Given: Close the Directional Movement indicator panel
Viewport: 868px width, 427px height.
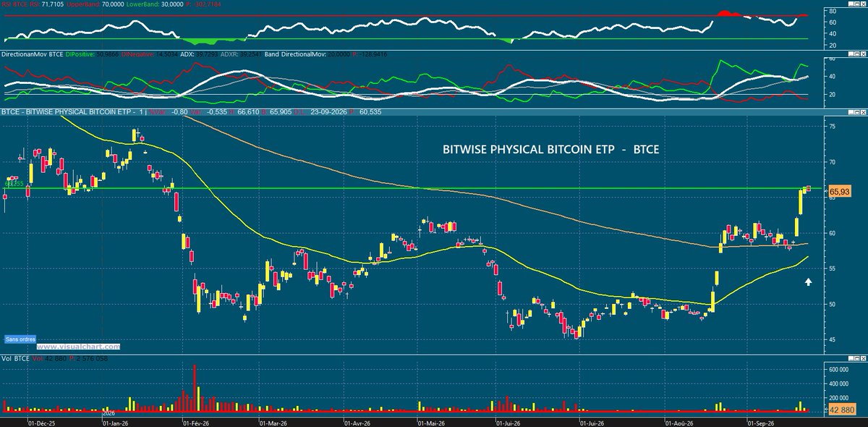Looking at the screenshot, I should 864,54.
